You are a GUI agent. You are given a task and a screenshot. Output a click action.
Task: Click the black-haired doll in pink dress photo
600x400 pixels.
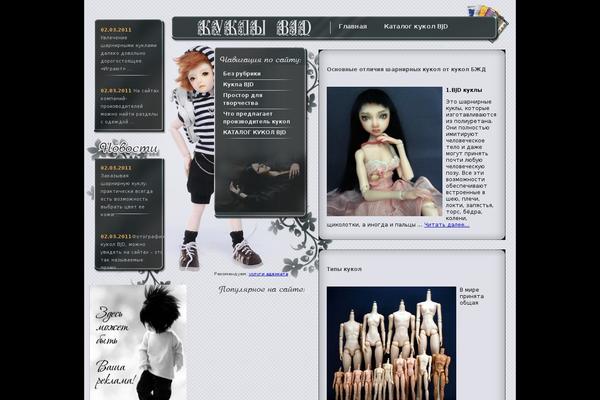[x=384, y=152]
